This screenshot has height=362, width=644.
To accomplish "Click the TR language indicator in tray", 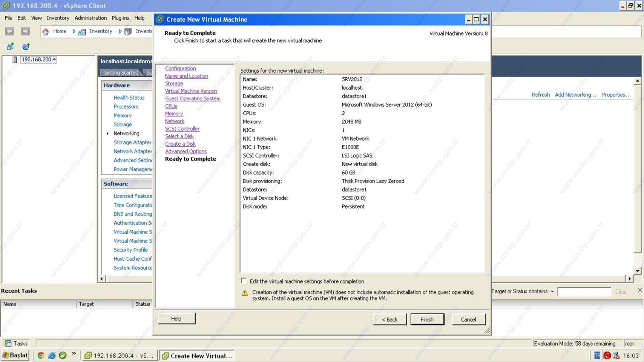I will [x=597, y=355].
